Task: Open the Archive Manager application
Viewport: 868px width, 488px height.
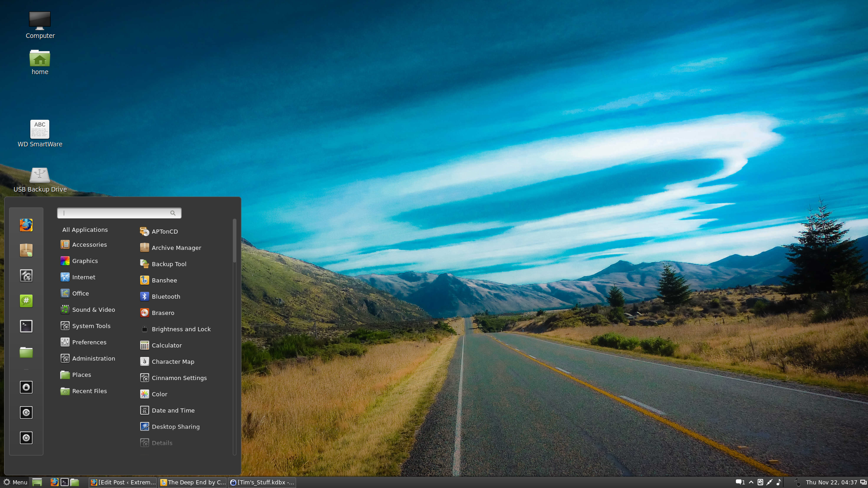Action: [x=176, y=247]
